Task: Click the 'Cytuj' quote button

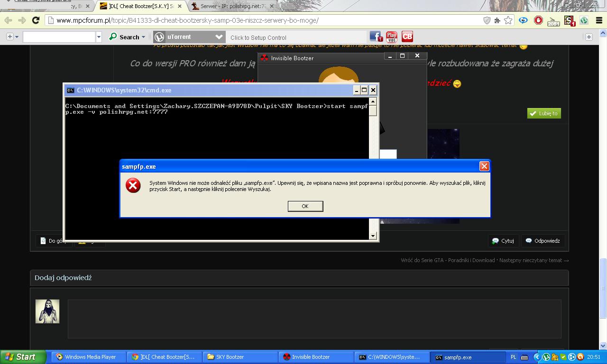Action: point(503,241)
